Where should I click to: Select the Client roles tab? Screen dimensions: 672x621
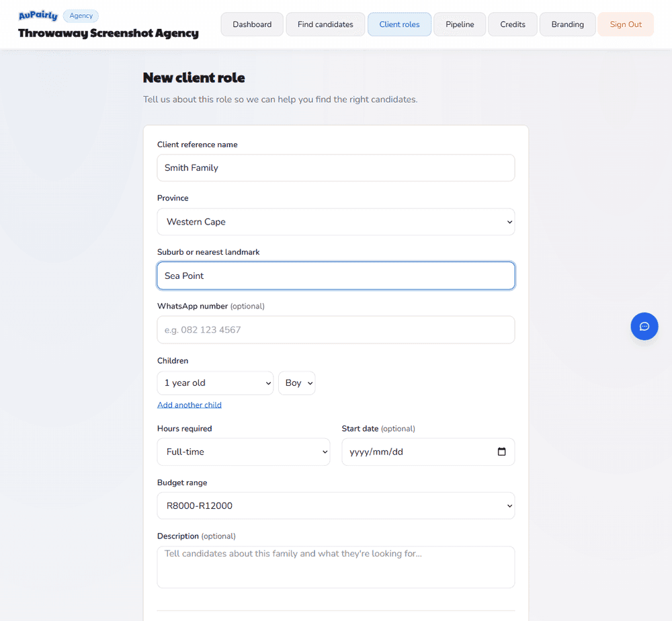pyautogui.click(x=399, y=24)
